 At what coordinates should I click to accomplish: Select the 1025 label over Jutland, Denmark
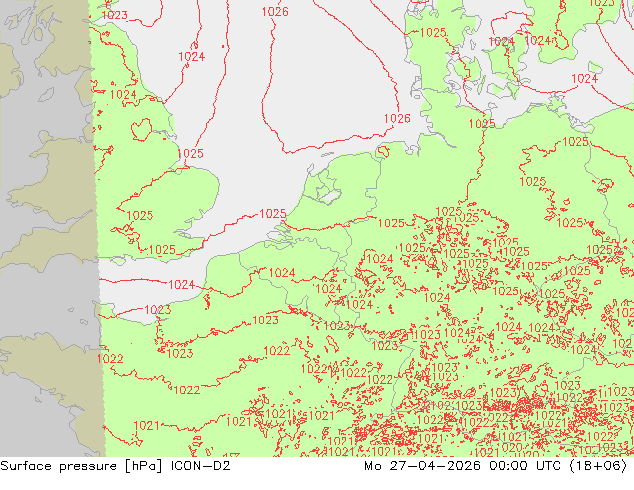click(433, 32)
